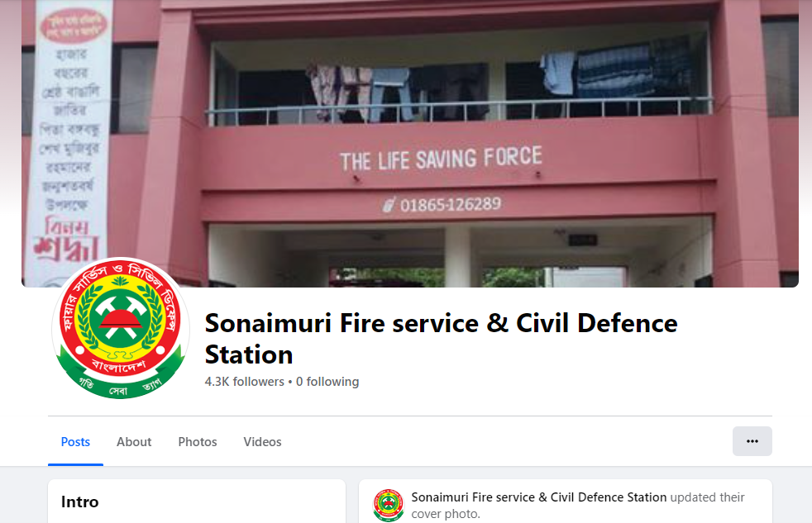Switch to the Photos tab

tap(198, 442)
